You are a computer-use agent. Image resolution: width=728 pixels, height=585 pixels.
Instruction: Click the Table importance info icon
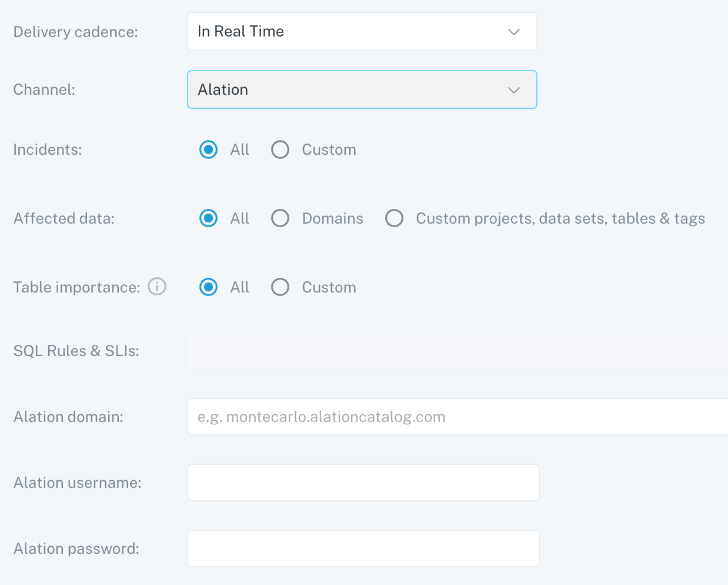point(157,287)
